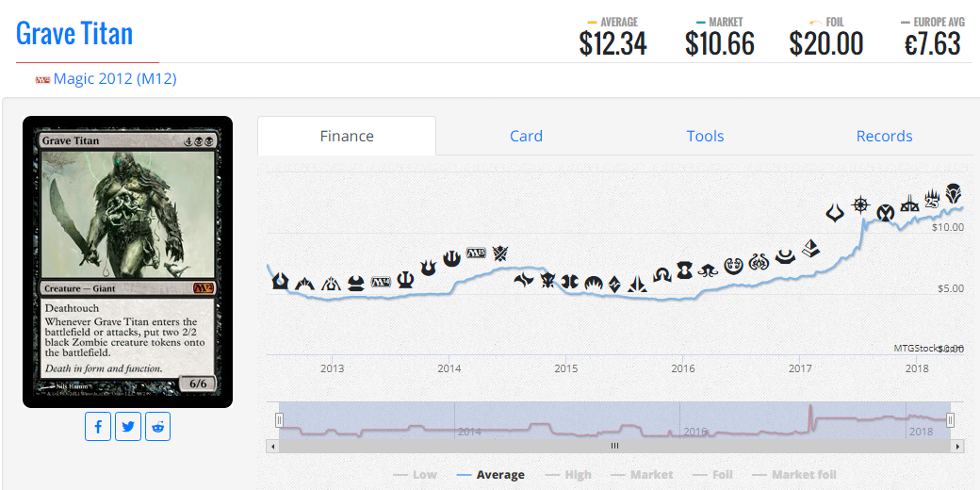
Task: Click the $5.00 price axis label
Action: (950, 288)
